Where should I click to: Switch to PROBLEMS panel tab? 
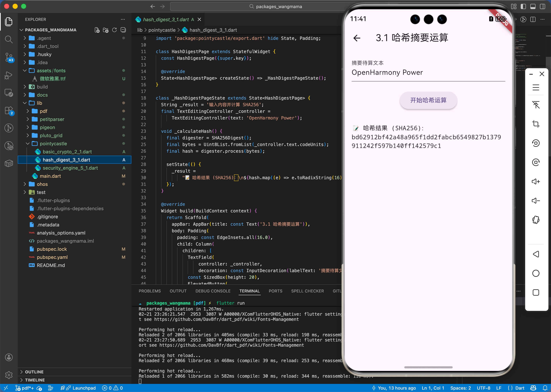click(x=149, y=291)
